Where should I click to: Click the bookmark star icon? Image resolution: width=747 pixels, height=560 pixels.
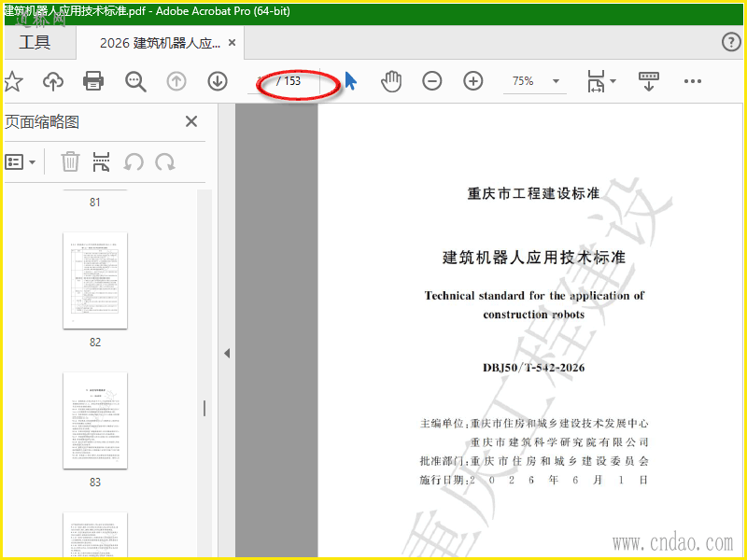(13, 81)
